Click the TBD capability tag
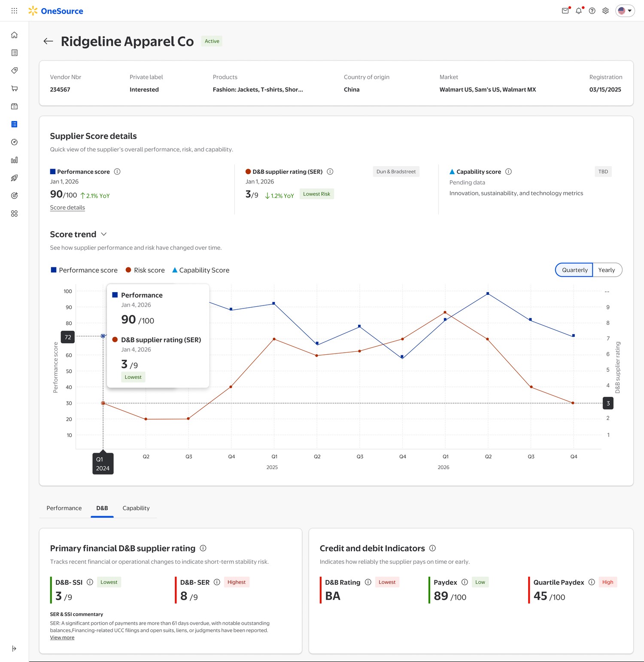This screenshot has height=662, width=644. click(x=603, y=172)
